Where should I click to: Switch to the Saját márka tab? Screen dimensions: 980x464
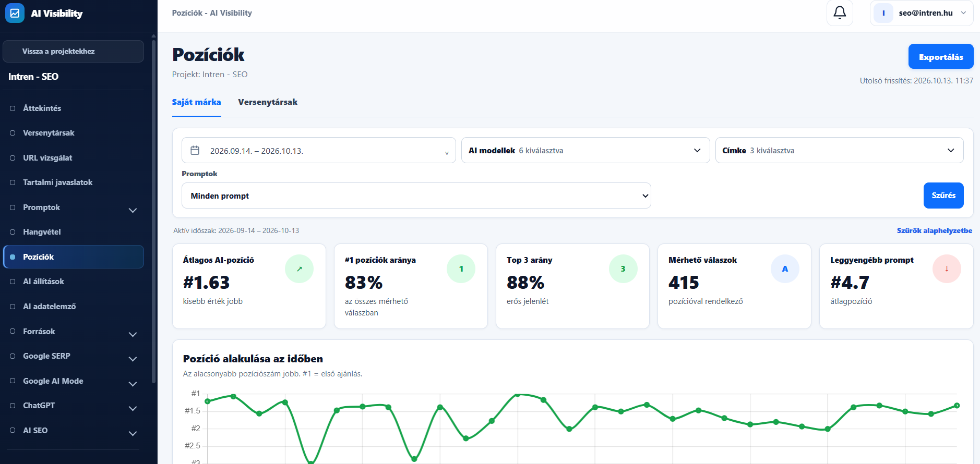coord(197,102)
